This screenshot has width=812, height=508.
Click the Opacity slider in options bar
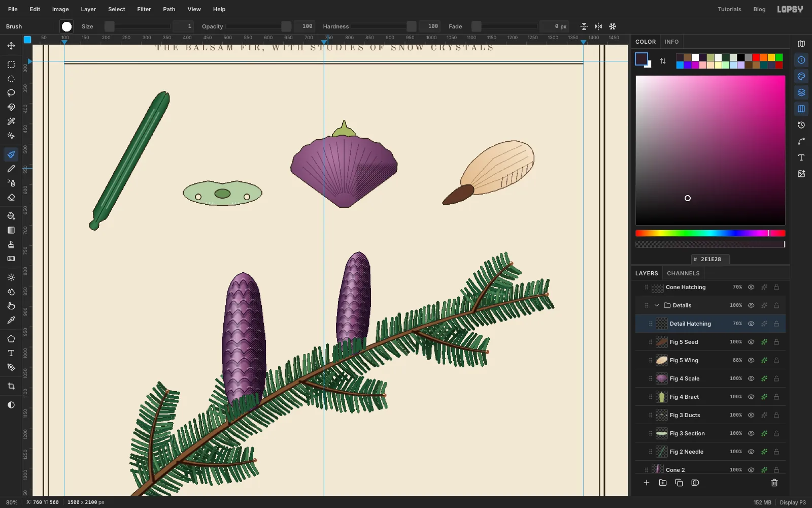click(259, 26)
